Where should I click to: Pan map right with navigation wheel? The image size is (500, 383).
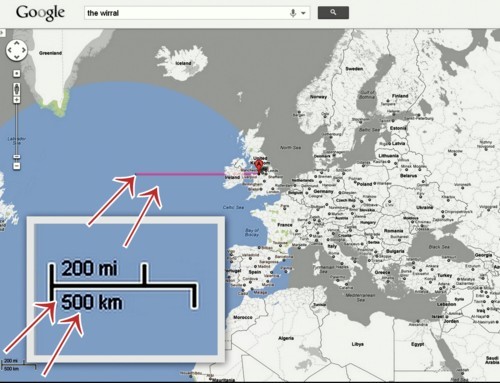coord(24,50)
